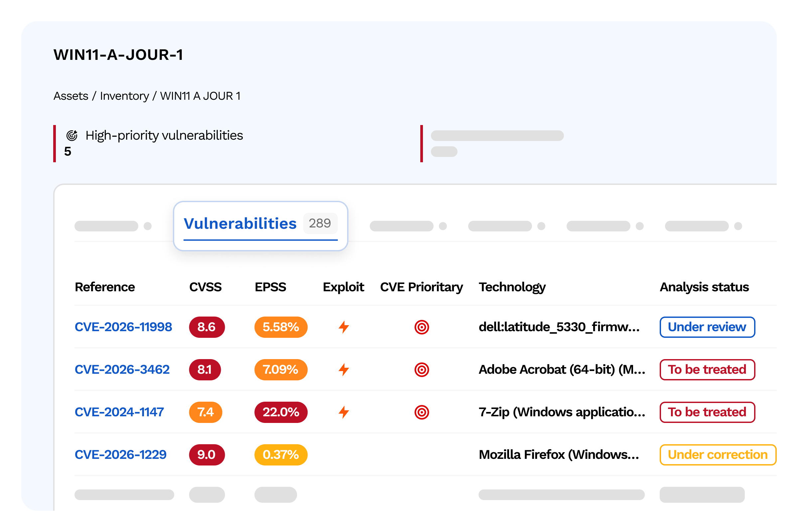The width and height of the screenshot is (798, 532).
Task: Sort by Analysis status column header
Action: point(704,287)
